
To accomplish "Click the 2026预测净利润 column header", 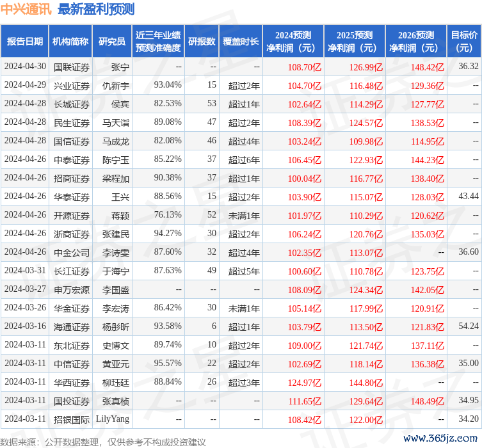I will [415, 42].
